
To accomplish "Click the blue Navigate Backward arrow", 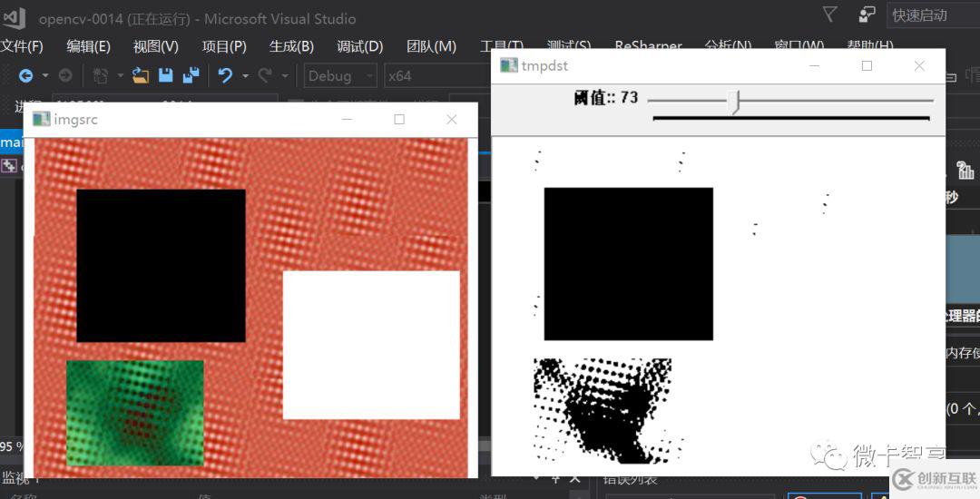I will 25,75.
